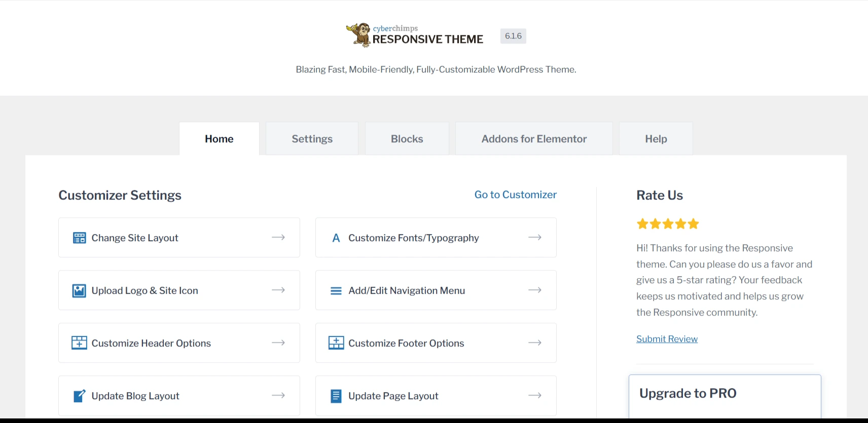This screenshot has height=423, width=868.
Task: Open Add/Edit Navigation Menu card
Action: coord(436,290)
